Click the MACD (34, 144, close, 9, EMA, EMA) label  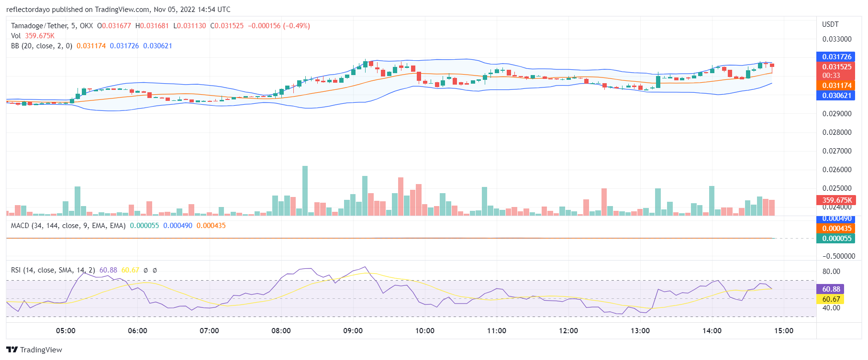click(68, 226)
